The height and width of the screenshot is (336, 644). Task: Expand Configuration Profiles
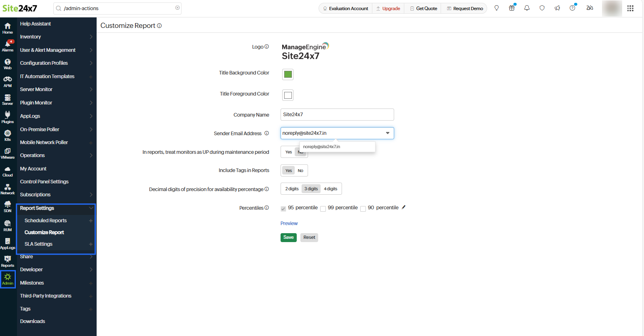[56, 63]
